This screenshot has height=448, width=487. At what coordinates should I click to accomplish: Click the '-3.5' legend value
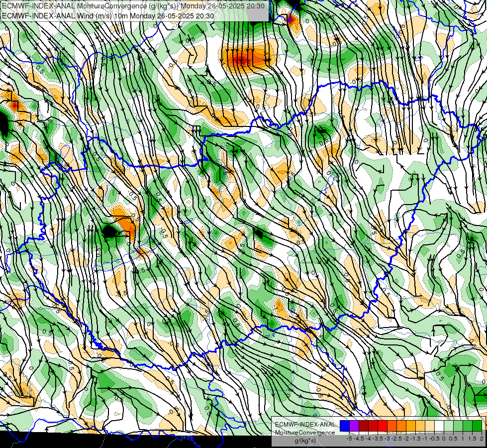coord(378,439)
